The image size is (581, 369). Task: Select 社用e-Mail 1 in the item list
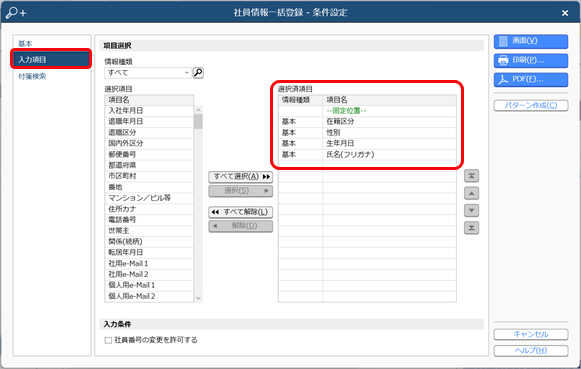pyautogui.click(x=149, y=263)
